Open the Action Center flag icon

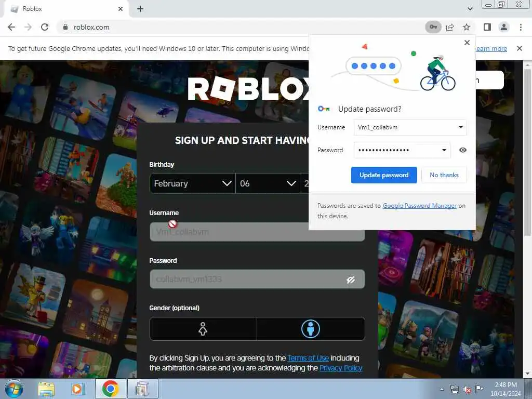pos(479,389)
